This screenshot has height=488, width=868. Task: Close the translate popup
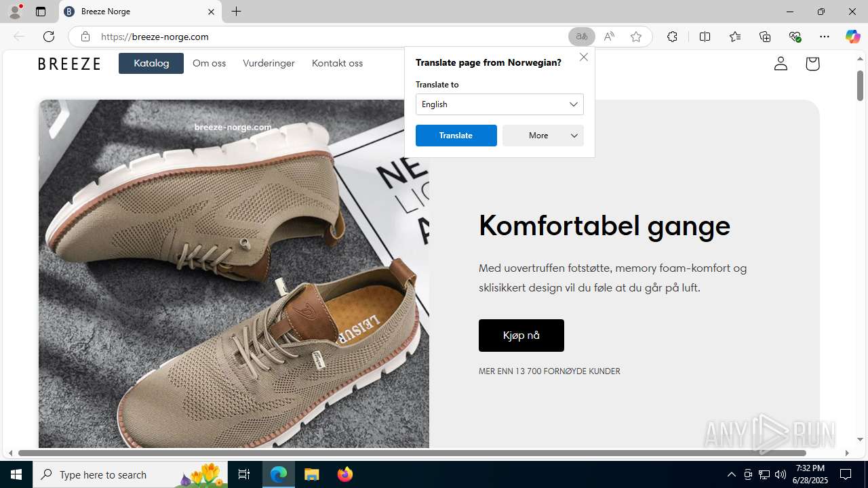(x=584, y=57)
